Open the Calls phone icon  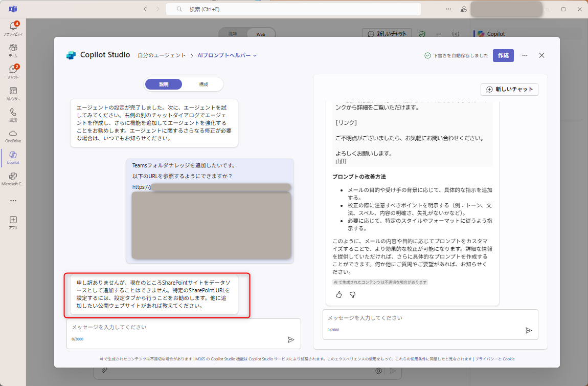(x=13, y=115)
